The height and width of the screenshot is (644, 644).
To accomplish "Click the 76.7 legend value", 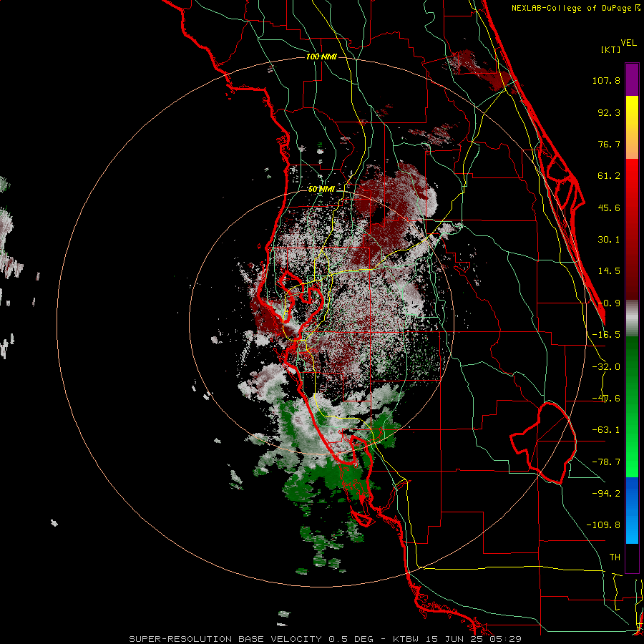I will [609, 144].
